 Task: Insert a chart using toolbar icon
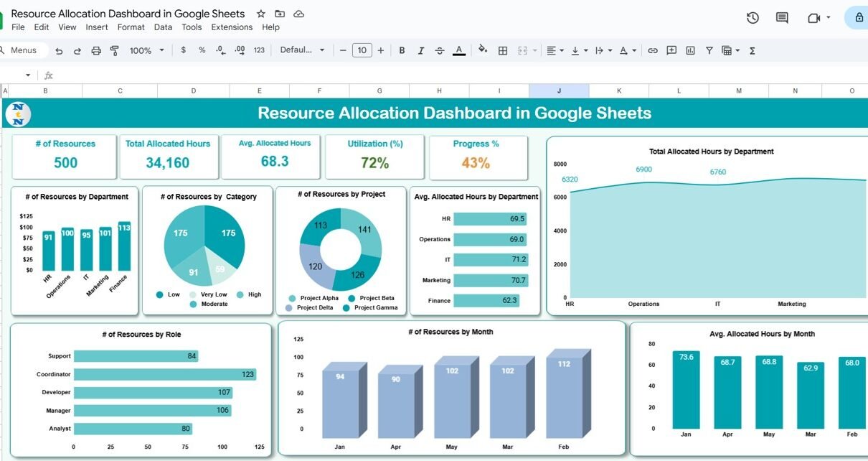(x=690, y=50)
